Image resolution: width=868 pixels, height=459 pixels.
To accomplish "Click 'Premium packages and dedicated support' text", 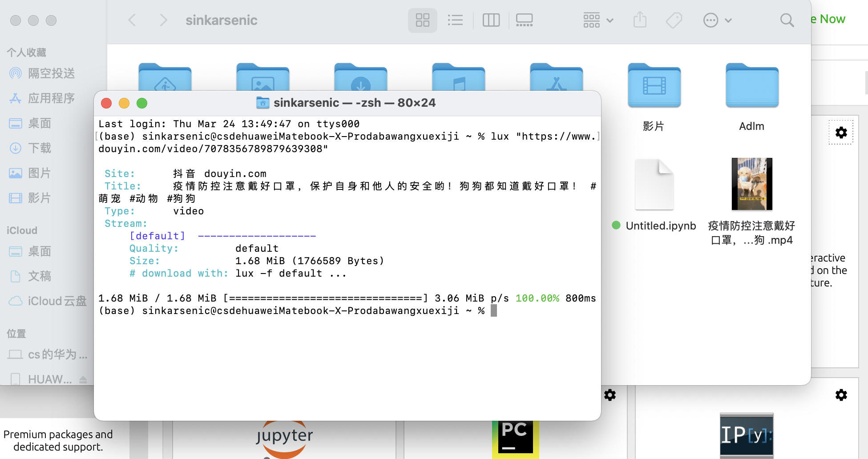I will click(58, 440).
